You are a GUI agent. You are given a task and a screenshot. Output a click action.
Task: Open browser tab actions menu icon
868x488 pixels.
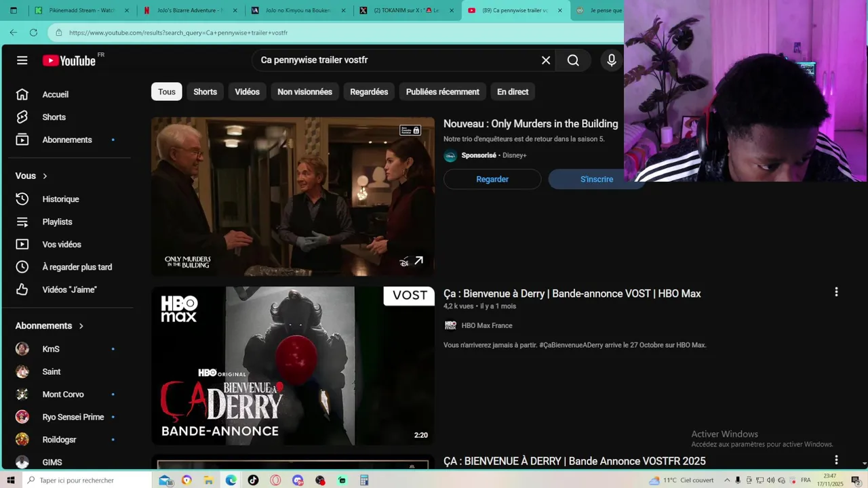click(13, 10)
